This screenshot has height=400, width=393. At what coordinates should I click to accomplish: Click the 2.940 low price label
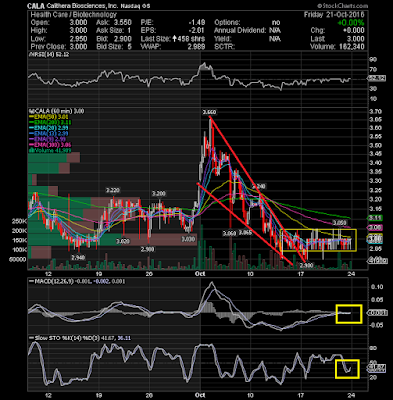(78, 258)
